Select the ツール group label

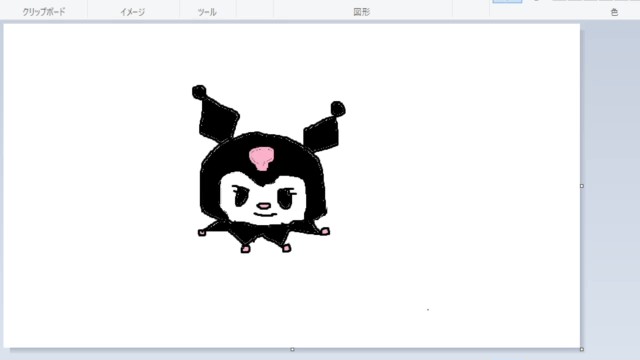207,12
